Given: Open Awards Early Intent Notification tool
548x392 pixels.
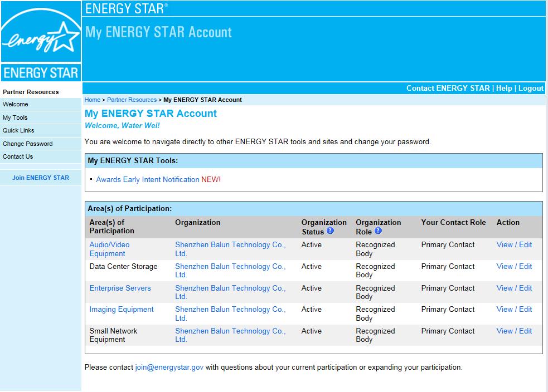Looking at the screenshot, I should 148,179.
